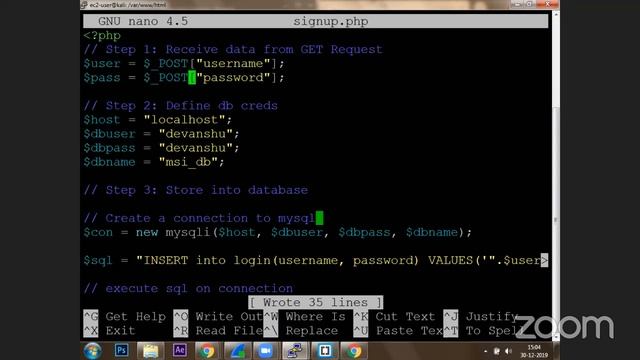The image size is (640, 360).
Task: Open Zoom from the taskbar
Action: click(266, 351)
